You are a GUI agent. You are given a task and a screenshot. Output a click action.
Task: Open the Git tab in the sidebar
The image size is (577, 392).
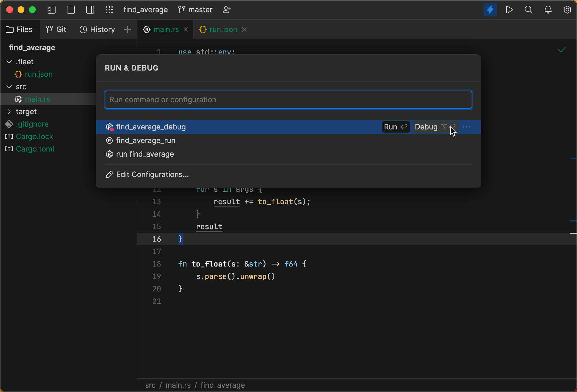[56, 29]
